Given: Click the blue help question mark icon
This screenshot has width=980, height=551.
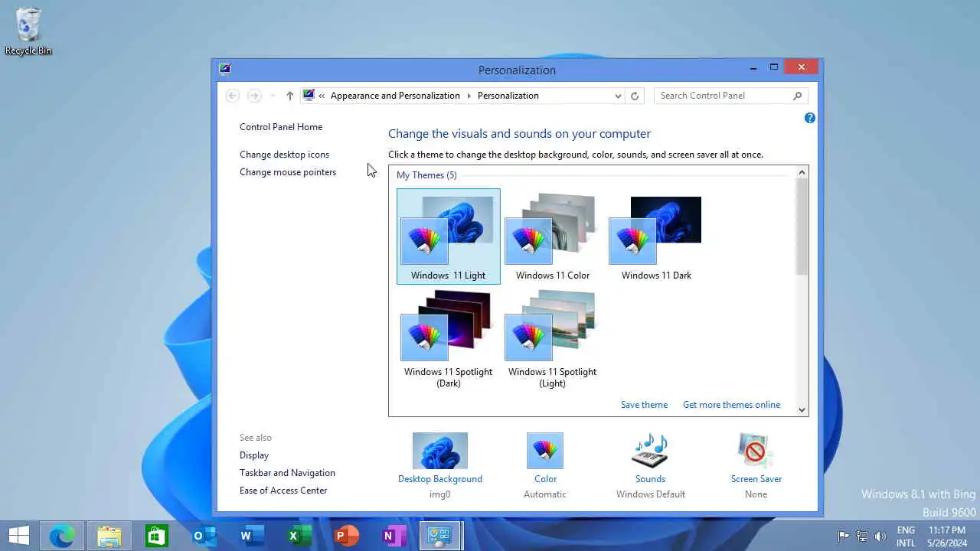Looking at the screenshot, I should pos(810,118).
